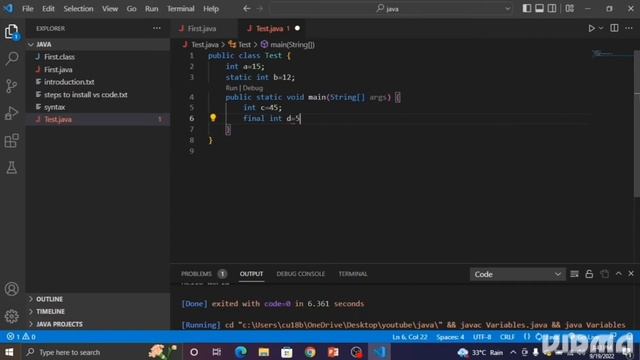Image resolution: width=640 pixels, height=360 pixels.
Task: Open the Extensions view
Action: [x=11, y=140]
